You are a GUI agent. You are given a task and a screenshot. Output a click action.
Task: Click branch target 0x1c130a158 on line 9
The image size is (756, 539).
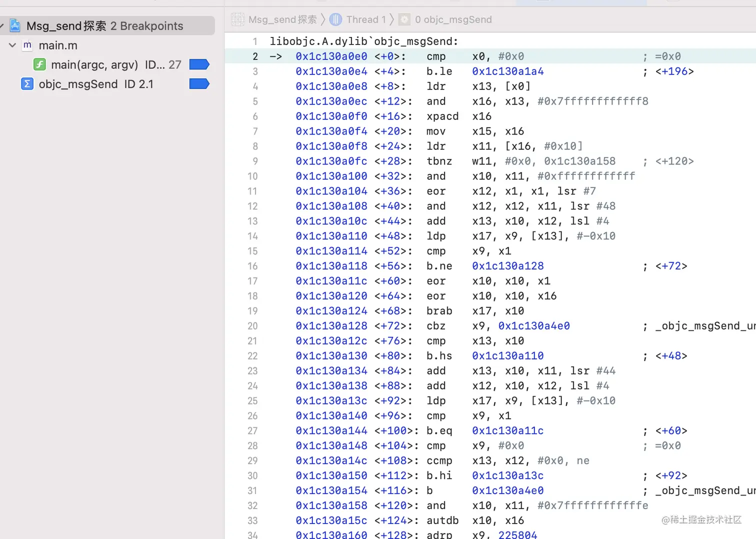(579, 161)
